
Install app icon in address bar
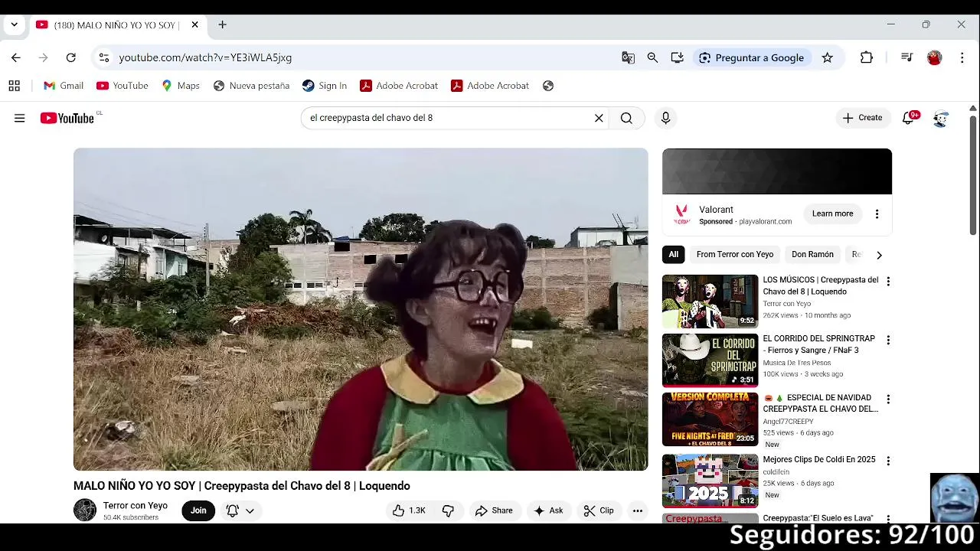[x=677, y=57]
